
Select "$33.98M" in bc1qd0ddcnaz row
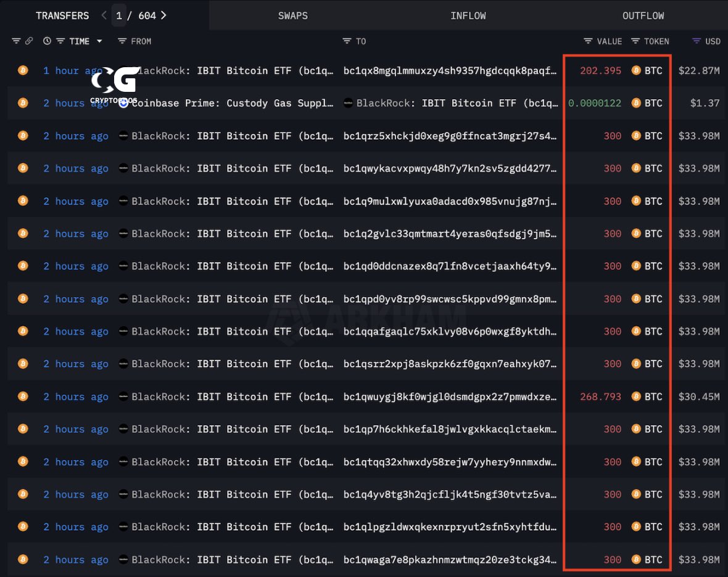click(x=699, y=266)
